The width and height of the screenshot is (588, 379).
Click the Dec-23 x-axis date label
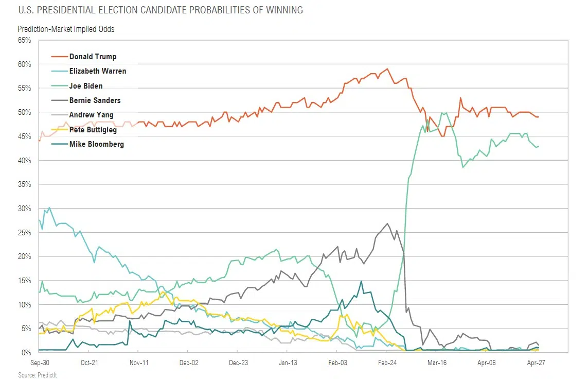tap(238, 363)
